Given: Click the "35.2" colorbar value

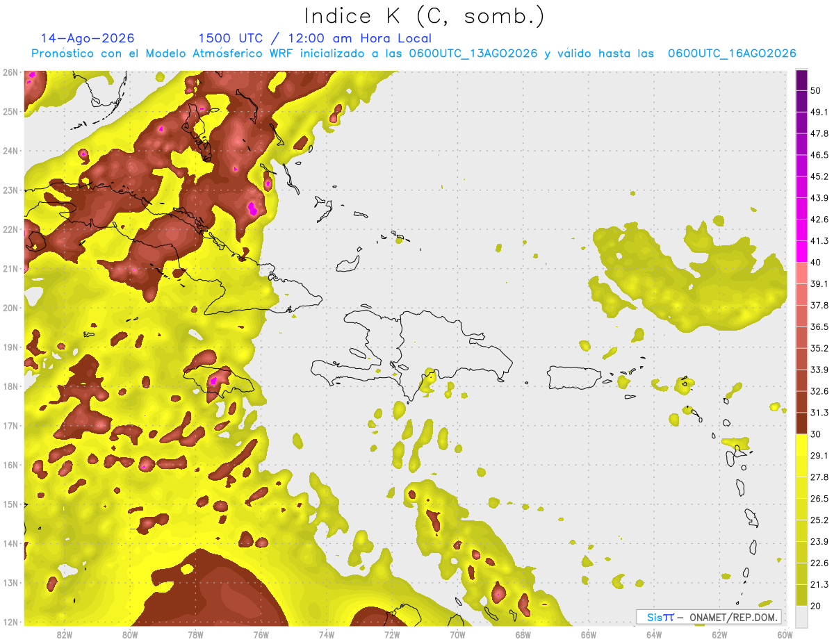Looking at the screenshot, I should pos(819,348).
